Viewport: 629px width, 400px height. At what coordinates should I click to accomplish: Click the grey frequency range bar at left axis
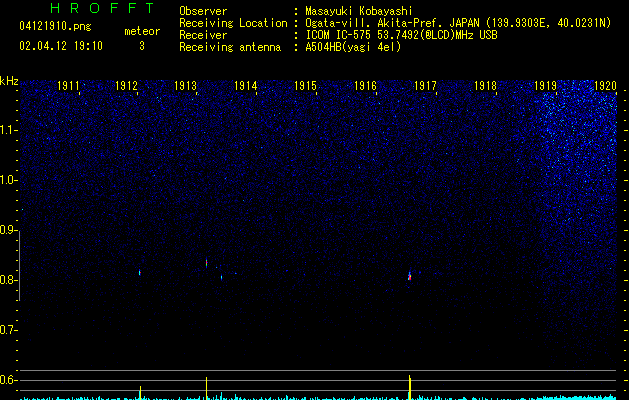19,266
